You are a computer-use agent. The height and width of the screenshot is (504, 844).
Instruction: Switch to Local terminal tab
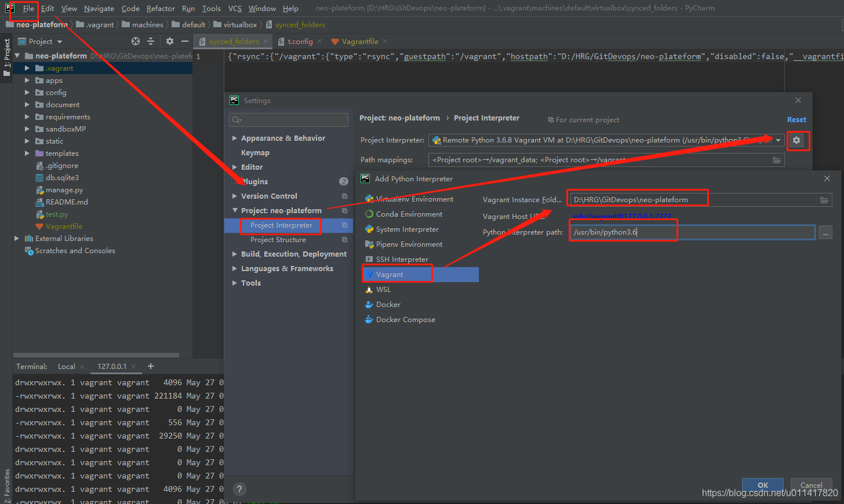tap(67, 366)
